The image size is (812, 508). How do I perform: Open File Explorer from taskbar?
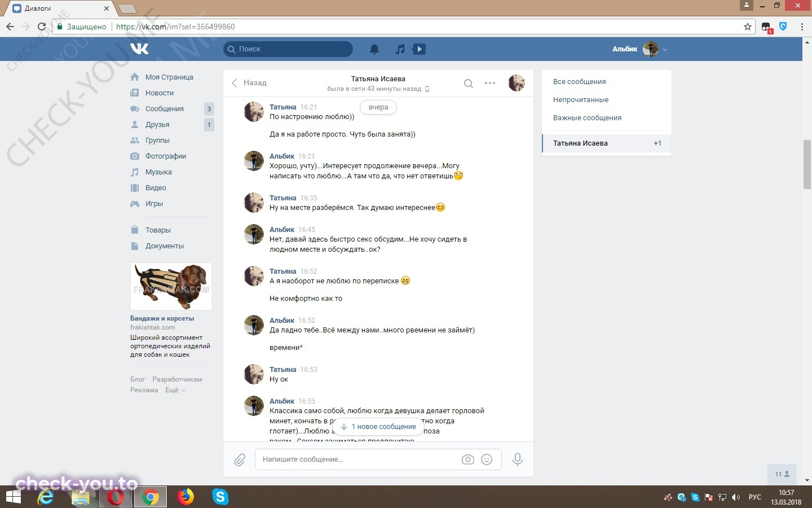point(81,497)
